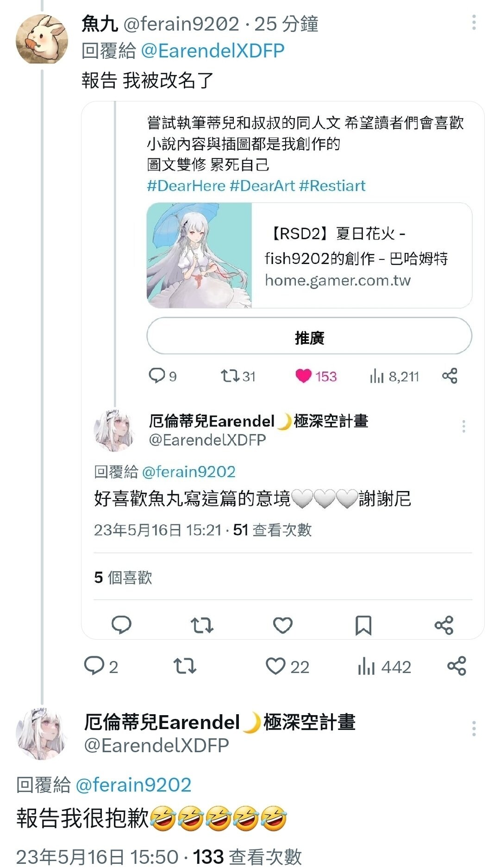Retweet 魚九's tweet
Viewport: 500px width, 868px height.
(185, 667)
